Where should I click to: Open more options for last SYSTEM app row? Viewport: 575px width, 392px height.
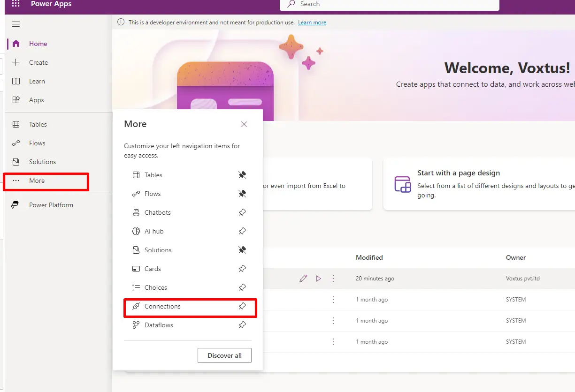(x=333, y=342)
